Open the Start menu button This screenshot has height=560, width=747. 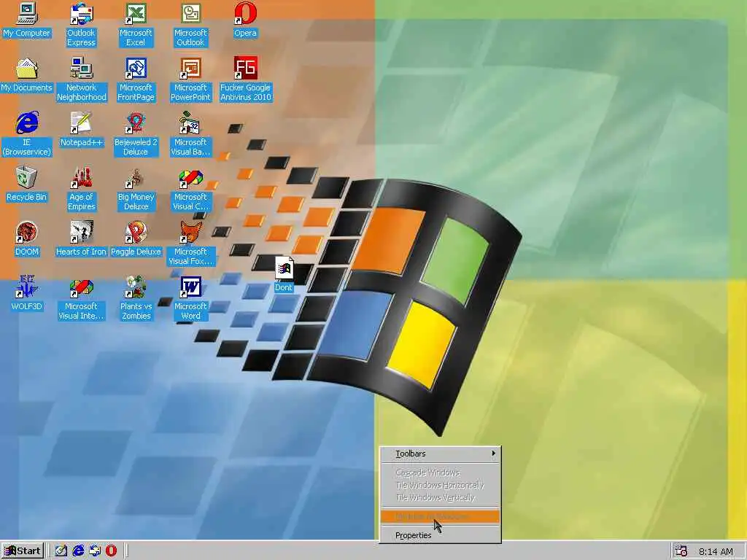point(23,551)
